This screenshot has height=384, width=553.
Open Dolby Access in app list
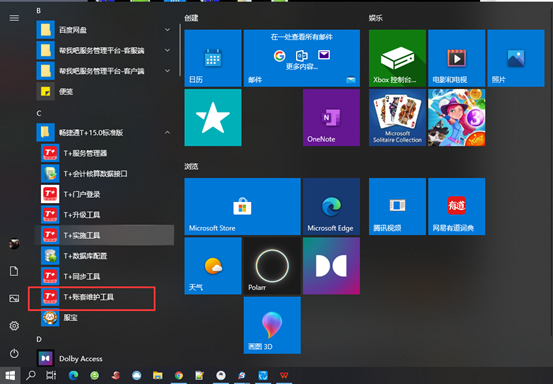click(105, 358)
